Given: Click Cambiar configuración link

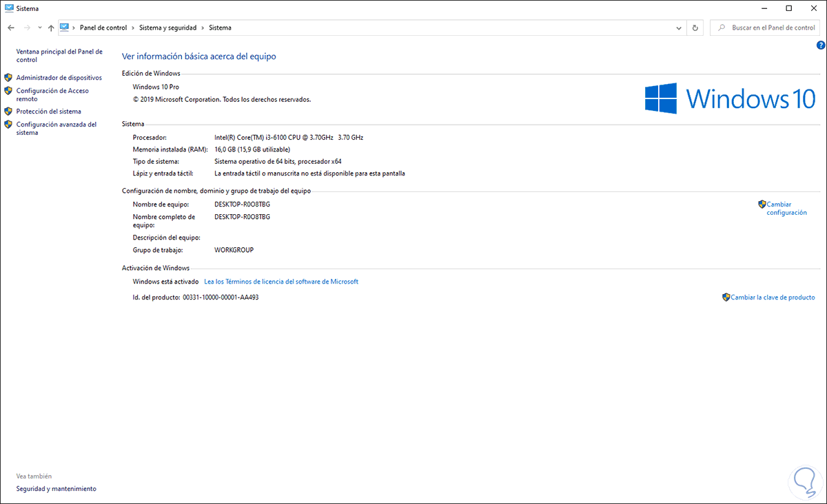Looking at the screenshot, I should point(786,209).
